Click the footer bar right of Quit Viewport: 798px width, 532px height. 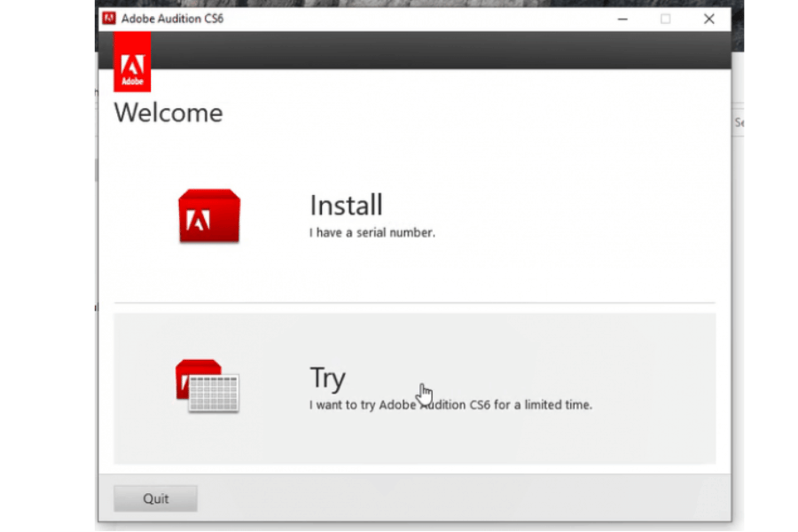461,497
